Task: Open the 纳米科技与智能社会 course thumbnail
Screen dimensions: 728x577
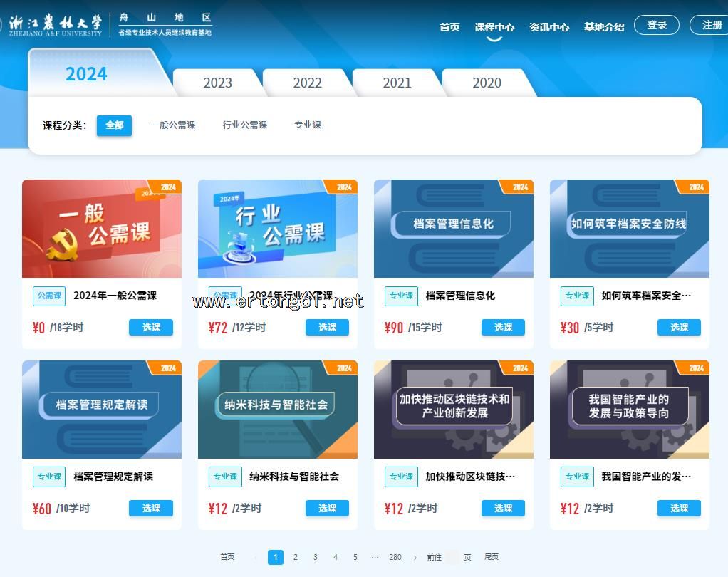Action: pyautogui.click(x=278, y=410)
